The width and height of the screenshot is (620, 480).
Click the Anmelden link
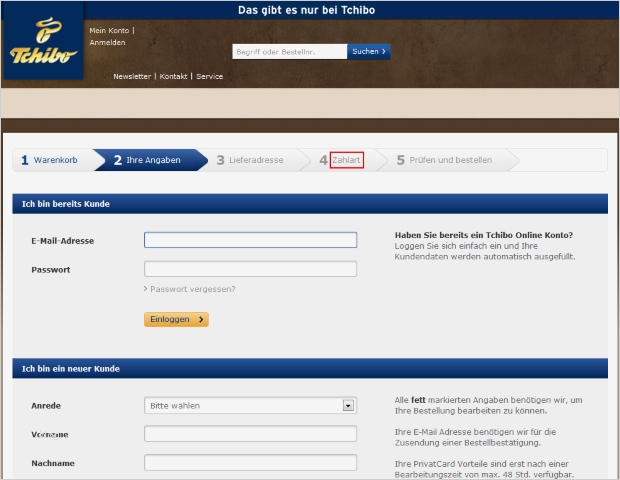point(107,42)
